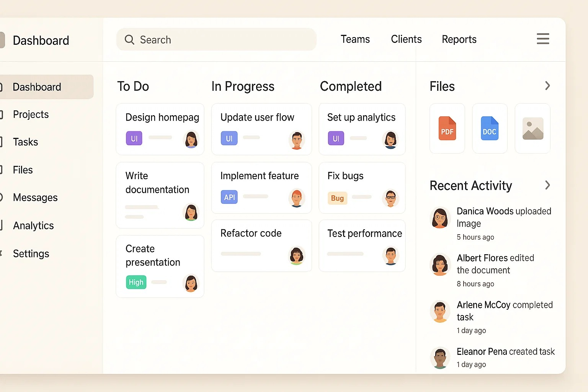Open the hamburger menu icon

pyautogui.click(x=542, y=39)
